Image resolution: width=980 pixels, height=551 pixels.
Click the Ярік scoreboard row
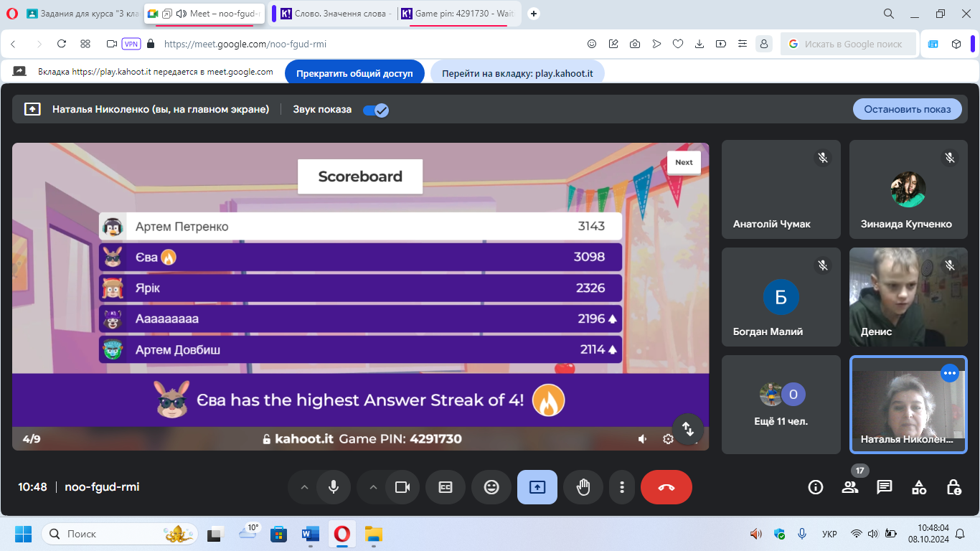[x=360, y=288]
